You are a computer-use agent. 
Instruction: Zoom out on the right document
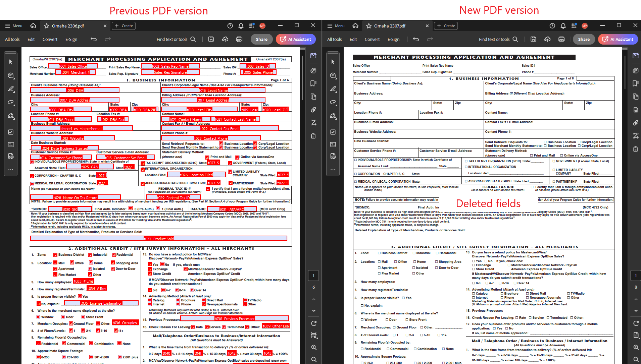636,359
